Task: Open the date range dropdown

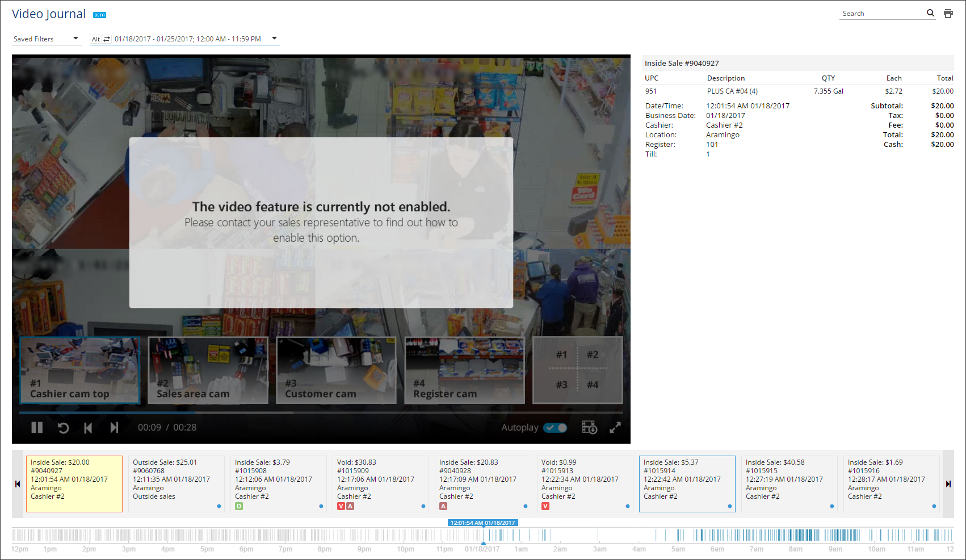Action: pos(275,39)
